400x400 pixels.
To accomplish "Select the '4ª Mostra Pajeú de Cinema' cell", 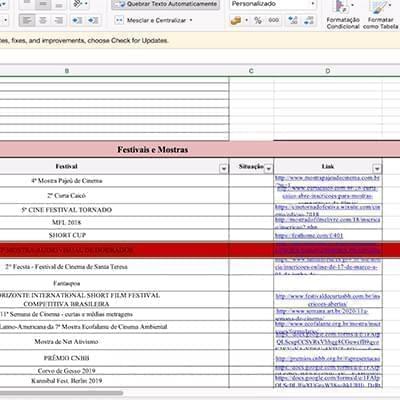I will [114, 181].
